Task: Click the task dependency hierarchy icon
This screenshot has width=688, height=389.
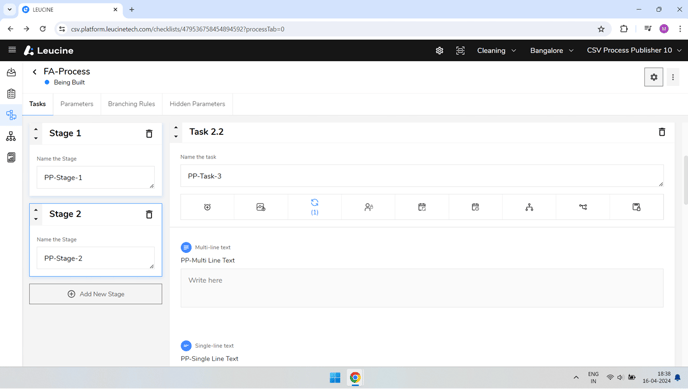Action: 529,207
